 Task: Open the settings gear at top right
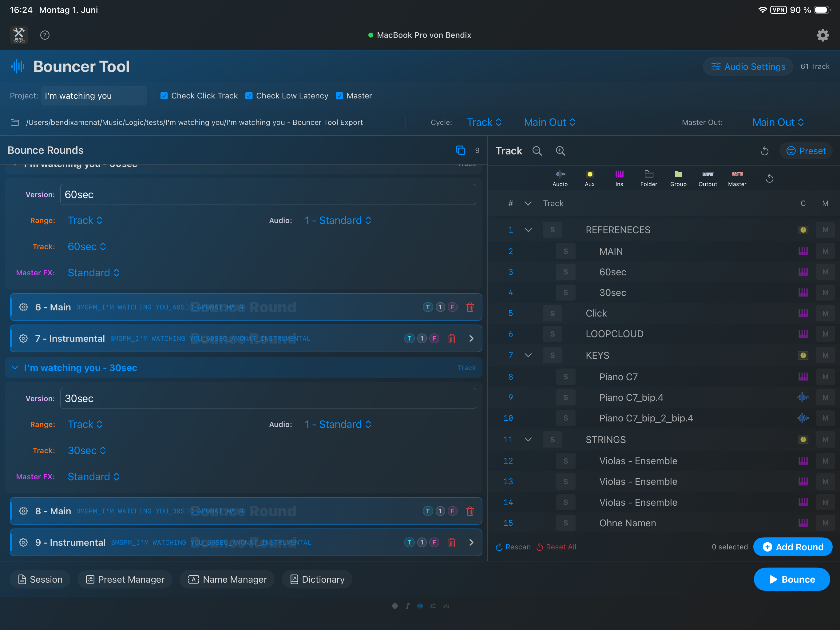tap(822, 35)
